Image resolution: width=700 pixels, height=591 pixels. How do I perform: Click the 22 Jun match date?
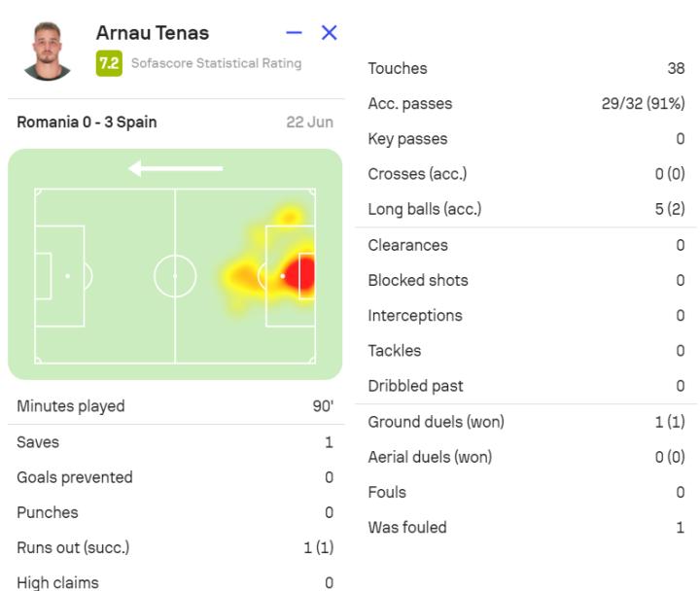click(309, 122)
